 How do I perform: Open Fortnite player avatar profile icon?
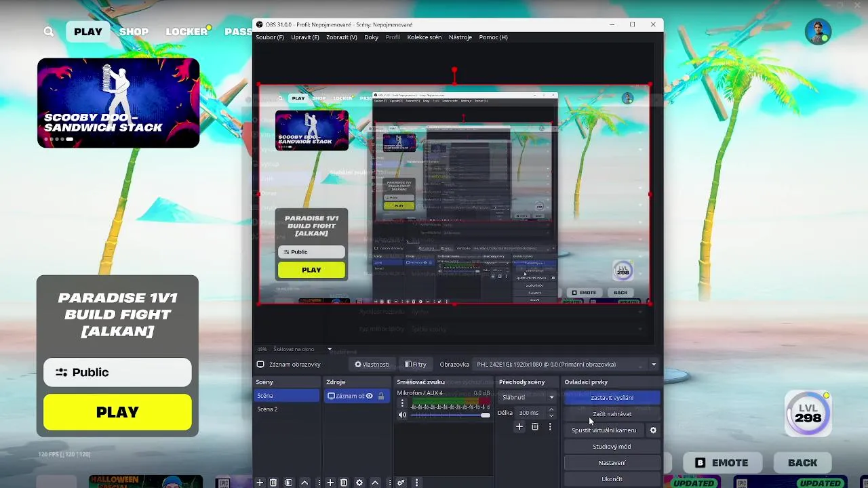818,32
